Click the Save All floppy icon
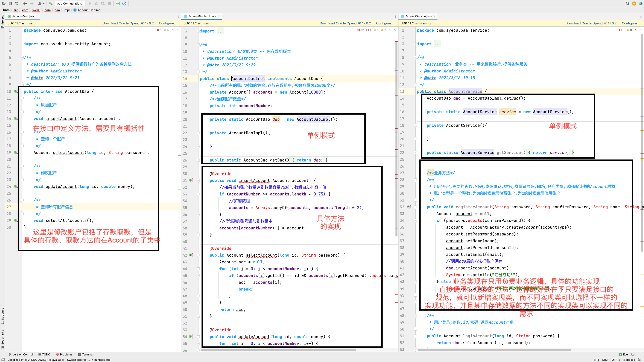The width and height of the screenshot is (644, 362). click(10, 4)
